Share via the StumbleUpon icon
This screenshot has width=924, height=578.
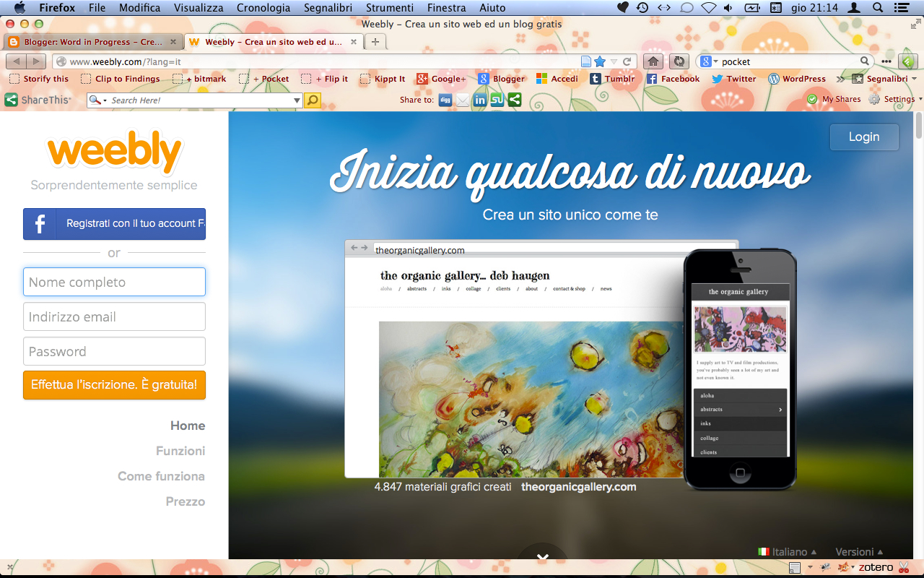pyautogui.click(x=497, y=100)
